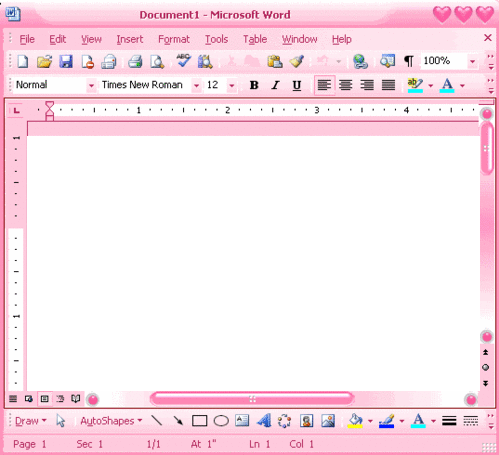Click the Insert Hyperlink globe icon
Image resolution: width=499 pixels, height=455 pixels.
click(360, 62)
